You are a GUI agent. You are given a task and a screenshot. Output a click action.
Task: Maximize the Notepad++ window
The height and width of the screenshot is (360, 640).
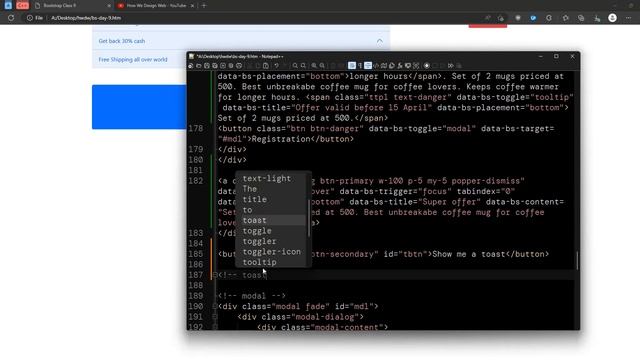556,56
